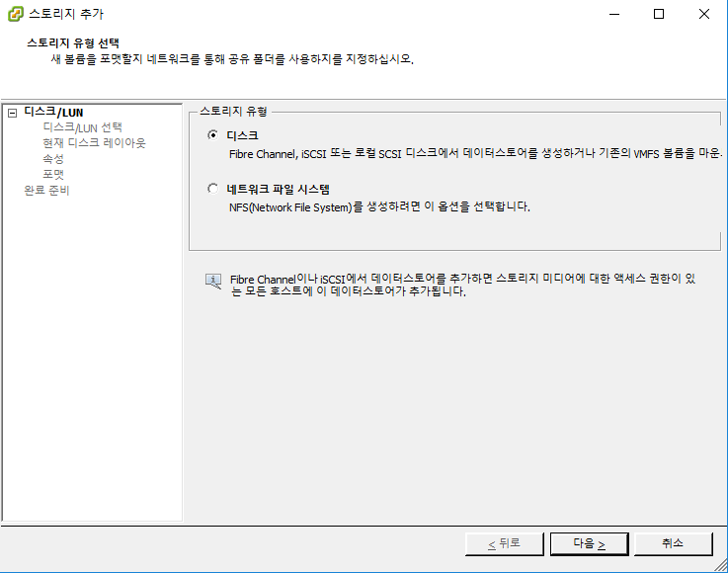Maximize the 스토리지 추가 window

coord(659,15)
